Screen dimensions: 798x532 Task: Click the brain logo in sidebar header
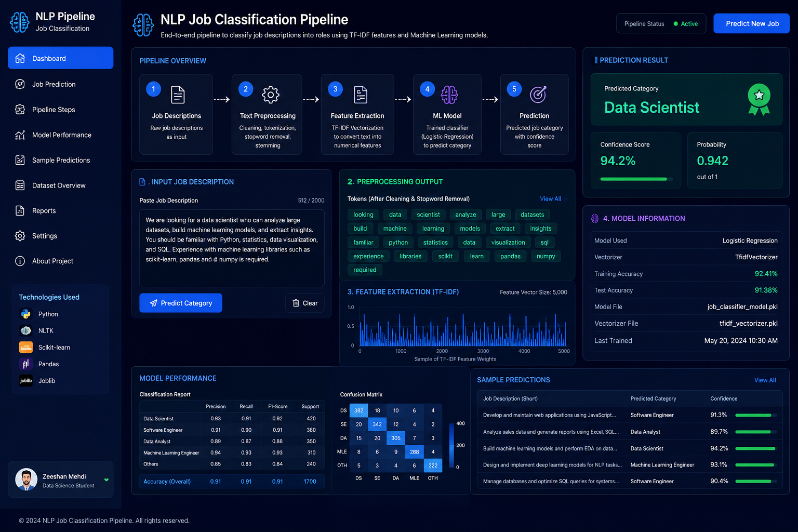point(20,22)
